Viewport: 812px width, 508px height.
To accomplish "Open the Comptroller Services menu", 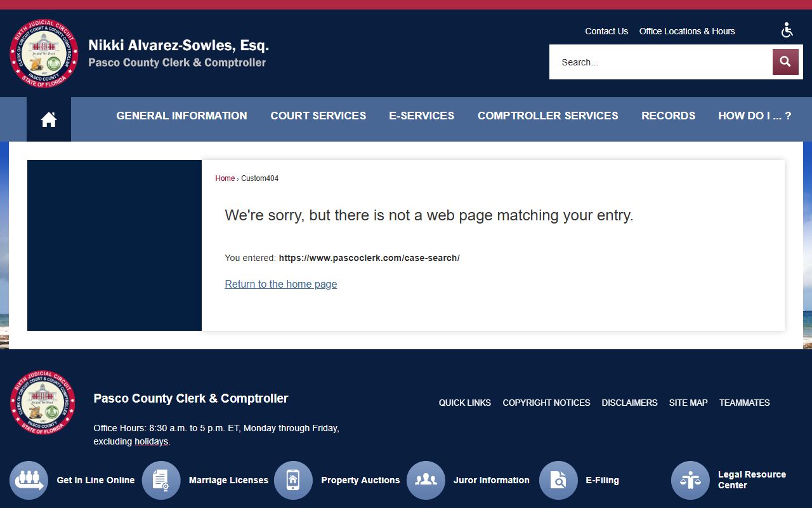I will (548, 116).
